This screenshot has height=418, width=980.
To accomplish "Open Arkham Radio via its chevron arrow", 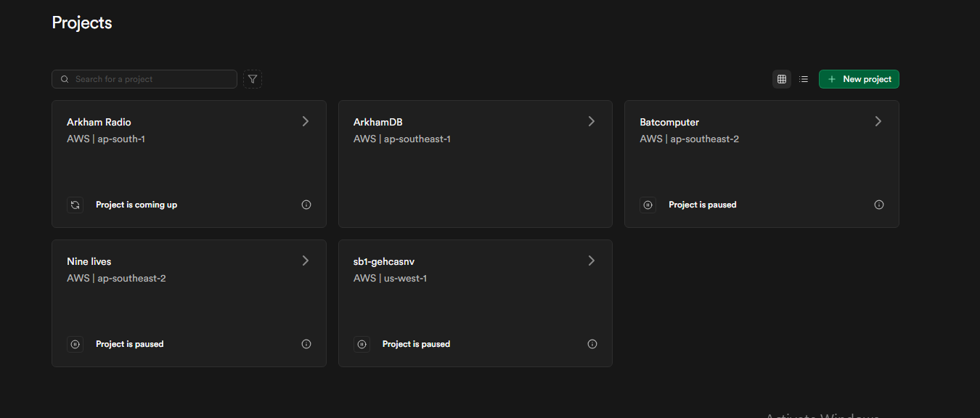I will point(306,121).
